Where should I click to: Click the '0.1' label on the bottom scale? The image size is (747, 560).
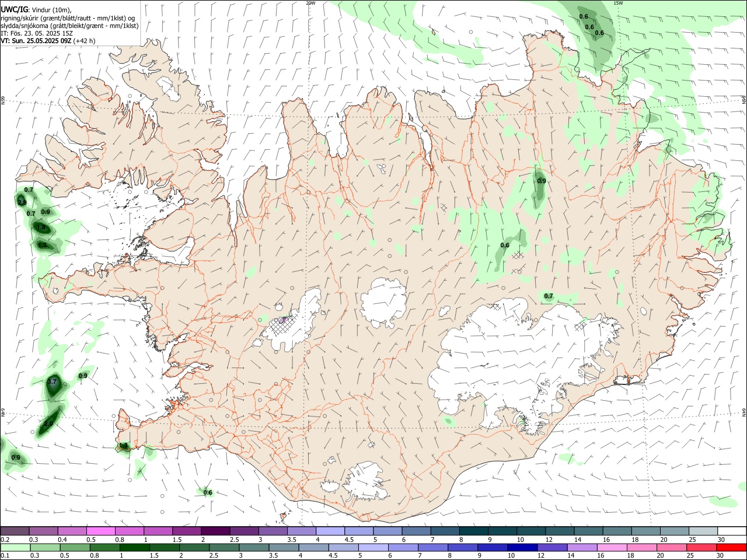(5, 556)
